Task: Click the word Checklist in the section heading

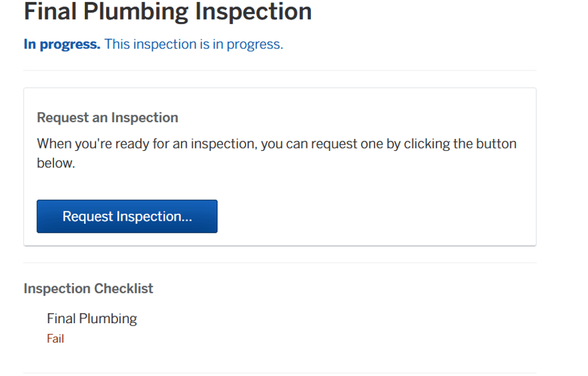Action: coord(123,288)
